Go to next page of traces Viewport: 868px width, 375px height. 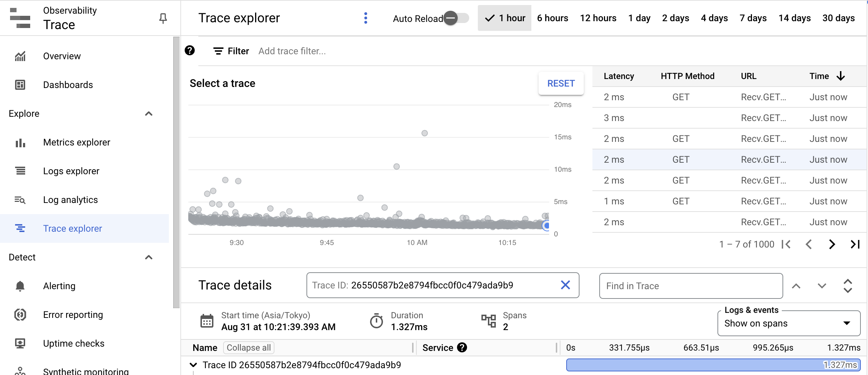tap(832, 245)
